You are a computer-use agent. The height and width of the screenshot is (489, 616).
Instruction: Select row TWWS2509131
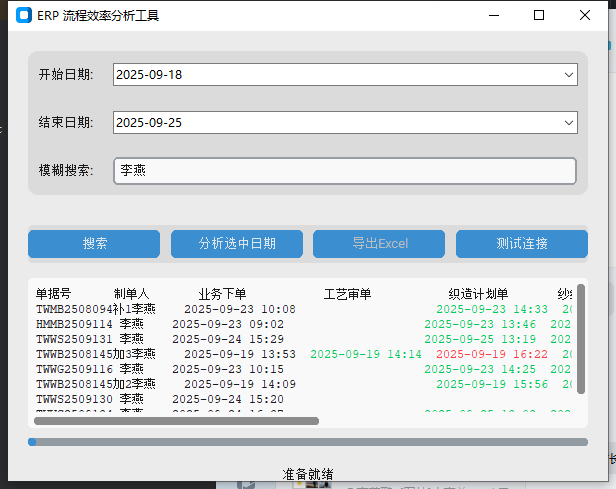click(x=304, y=339)
